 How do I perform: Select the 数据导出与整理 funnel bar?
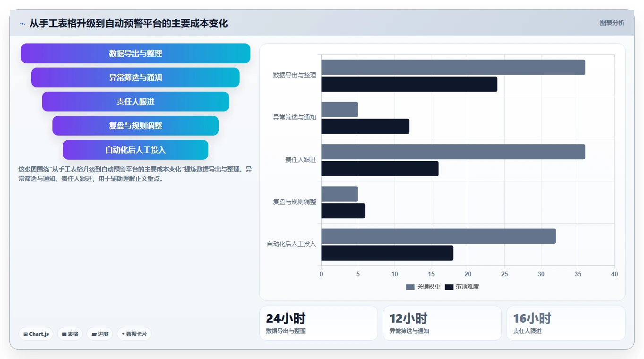click(136, 53)
